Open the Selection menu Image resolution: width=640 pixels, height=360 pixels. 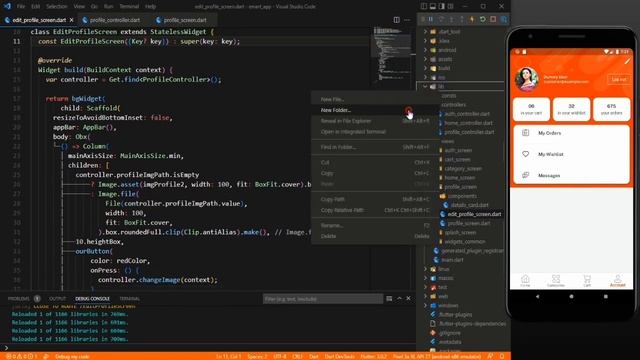pos(56,7)
